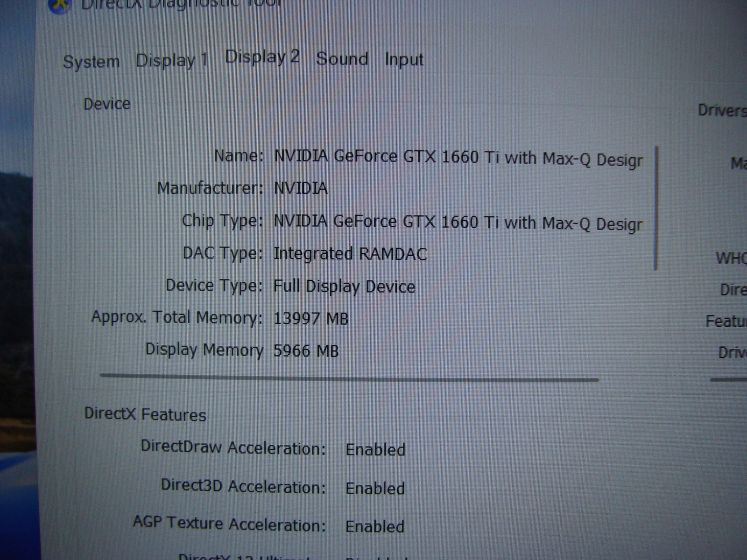Click the Device panel vertical scrollbar
The width and height of the screenshot is (747, 560).
[656, 208]
